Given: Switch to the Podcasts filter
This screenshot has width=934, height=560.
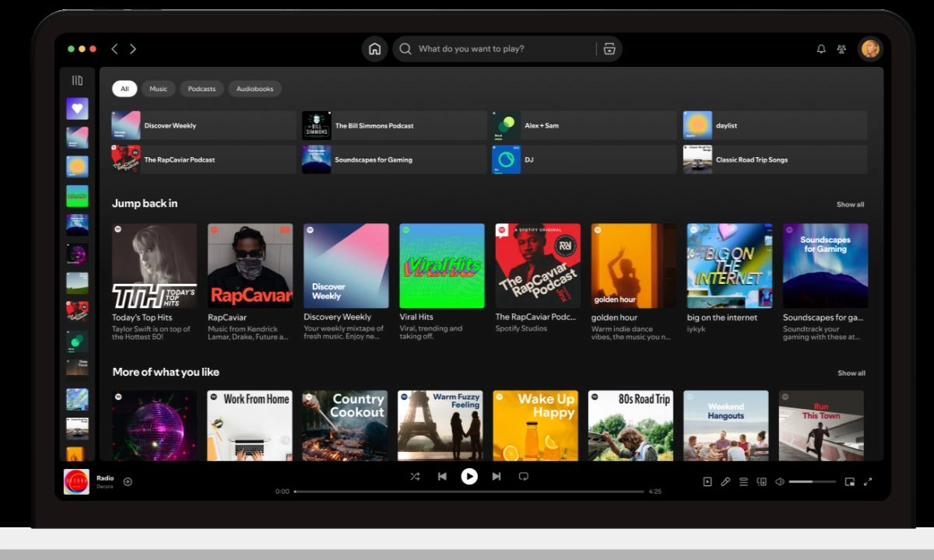Looking at the screenshot, I should [x=202, y=89].
